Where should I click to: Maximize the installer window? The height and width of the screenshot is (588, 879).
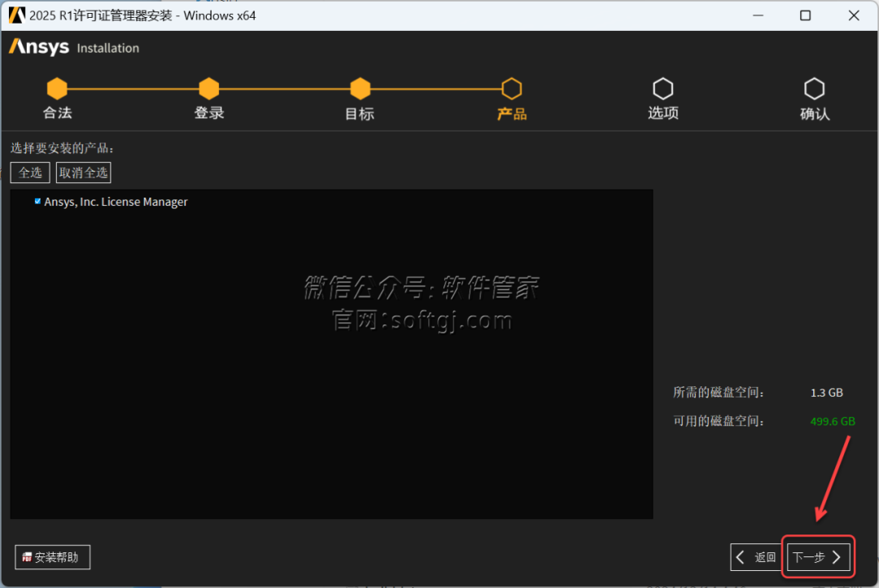[806, 15]
